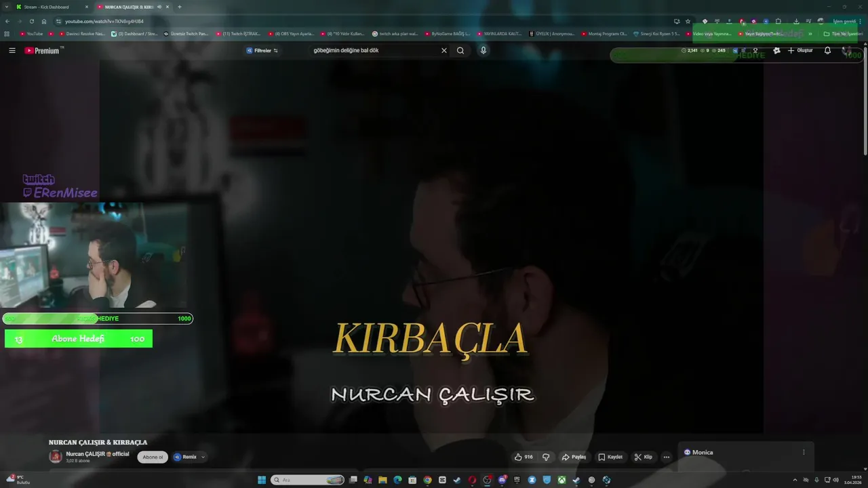The width and height of the screenshot is (868, 488).
Task: Open Nurcan ÇALIŞIR channel avatar
Action: 56,456
